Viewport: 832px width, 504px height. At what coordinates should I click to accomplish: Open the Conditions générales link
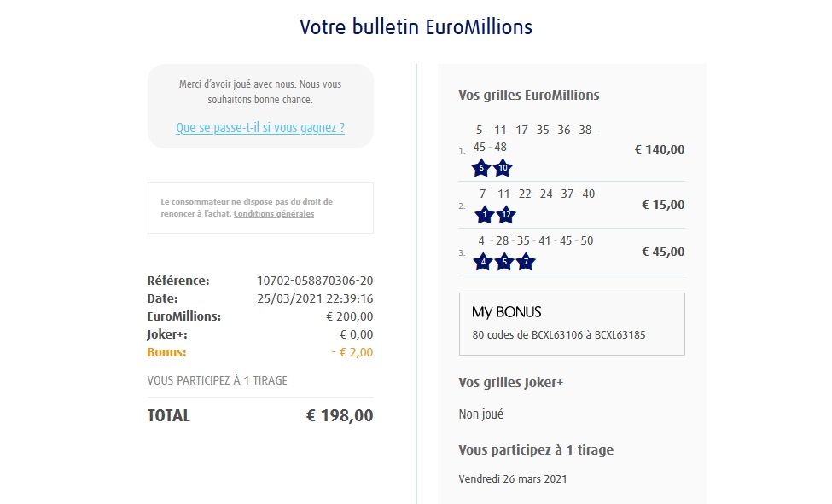coord(273,214)
